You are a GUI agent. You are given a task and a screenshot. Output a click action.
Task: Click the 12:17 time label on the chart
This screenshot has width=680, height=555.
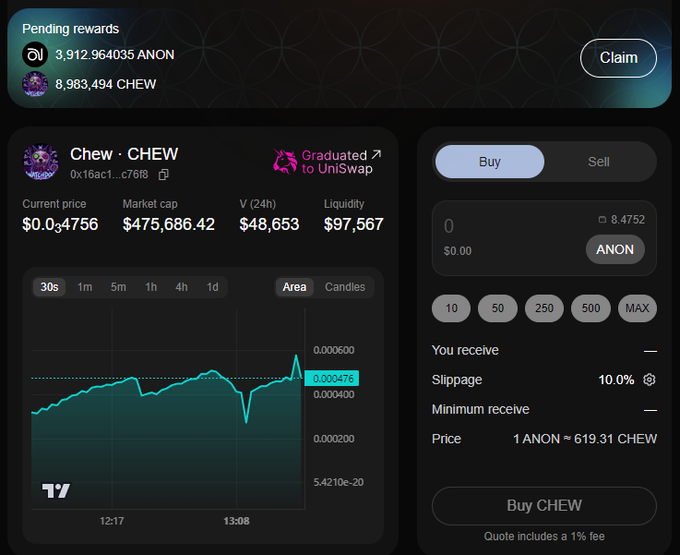[x=112, y=521]
